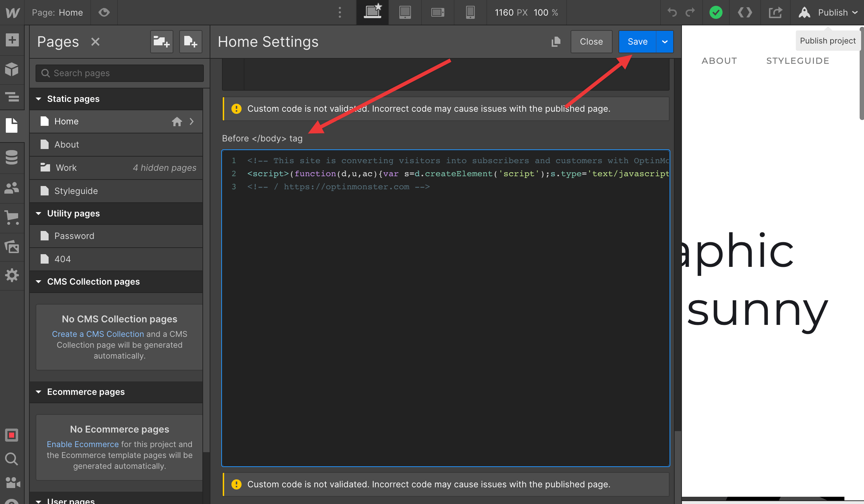
Task: Click the Close button in Home Settings
Action: tap(591, 41)
